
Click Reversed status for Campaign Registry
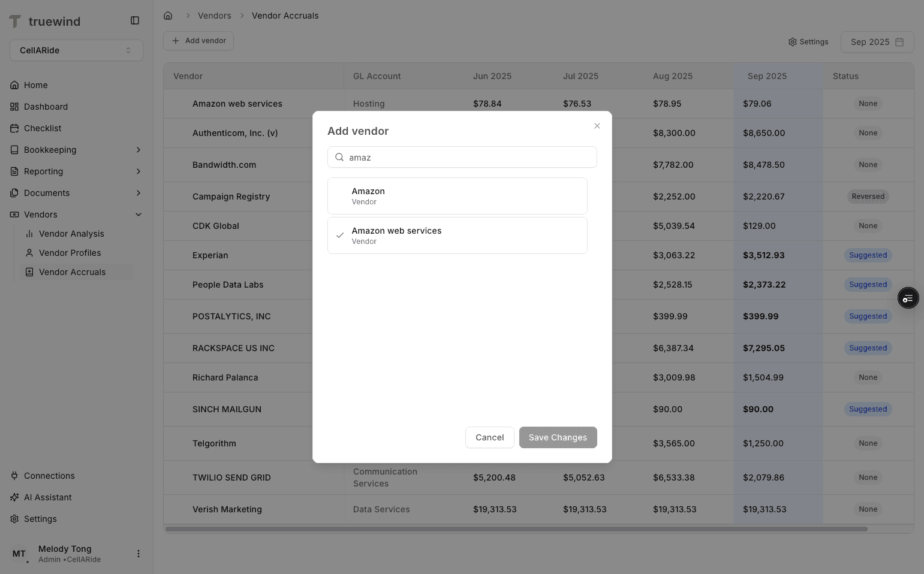click(868, 197)
